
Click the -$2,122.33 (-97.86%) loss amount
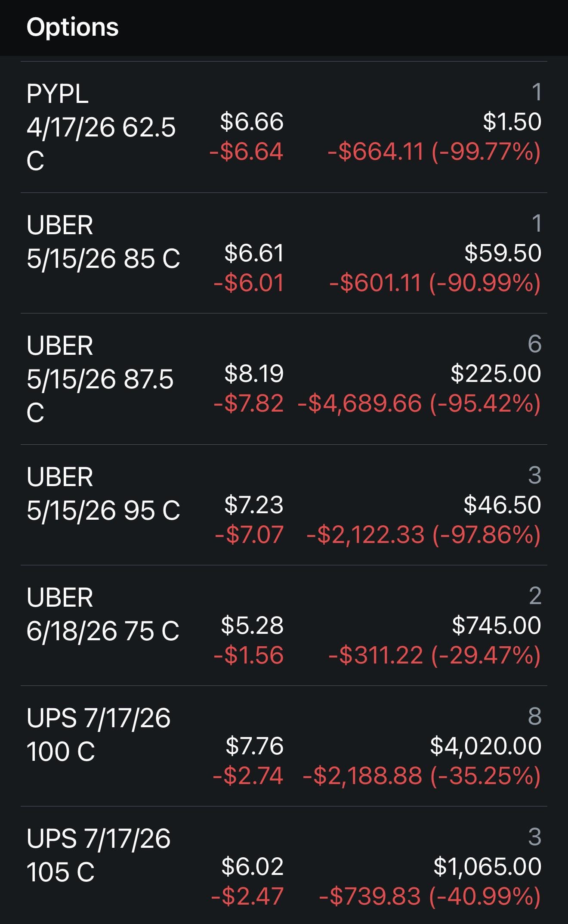click(x=423, y=535)
